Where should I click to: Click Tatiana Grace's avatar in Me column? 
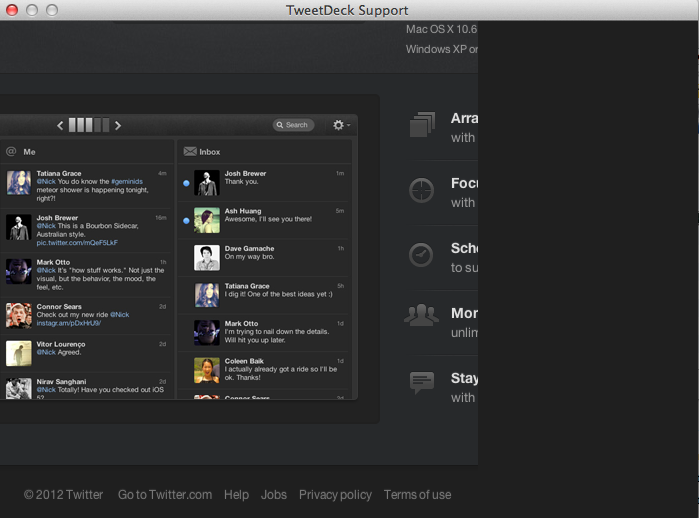point(19,183)
